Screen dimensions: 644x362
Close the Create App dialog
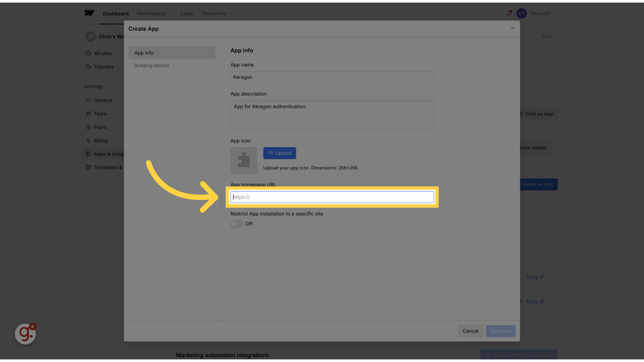(513, 28)
